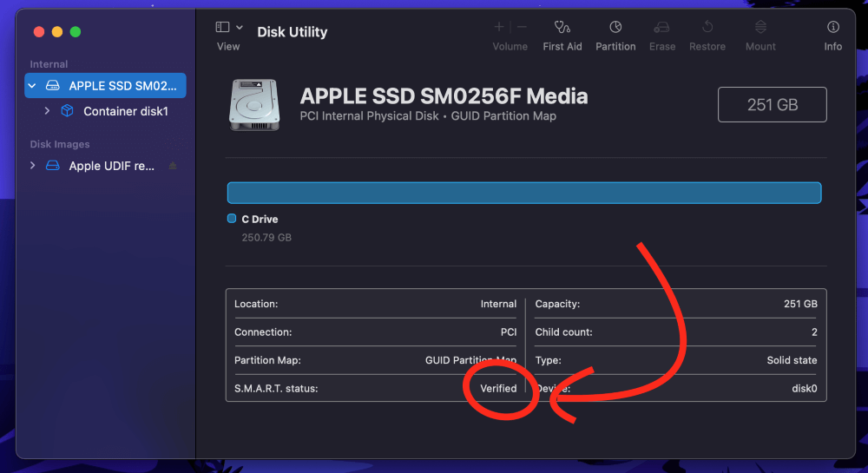Image resolution: width=868 pixels, height=473 pixels.
Task: Click the Location value Internal
Action: pos(498,304)
